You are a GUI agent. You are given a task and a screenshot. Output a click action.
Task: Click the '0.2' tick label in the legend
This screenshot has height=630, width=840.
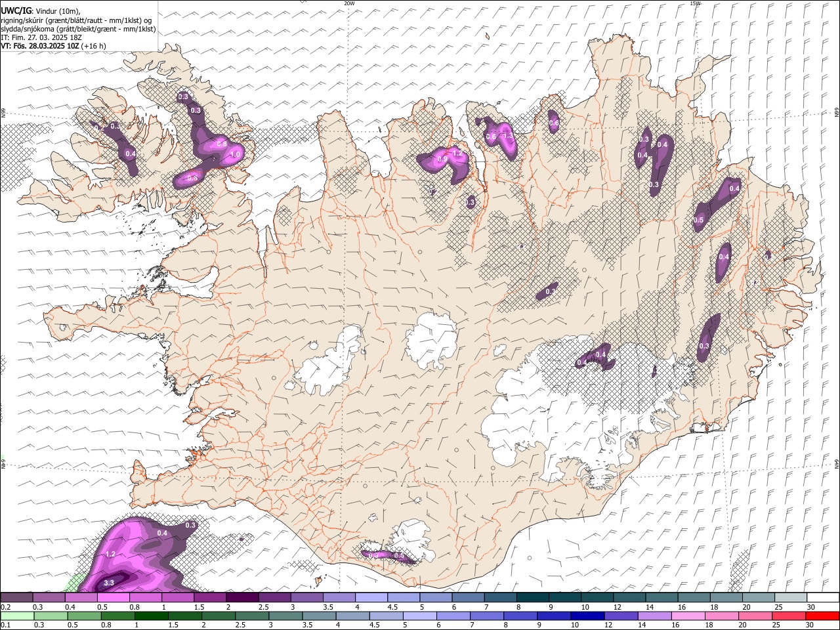click(x=5, y=607)
